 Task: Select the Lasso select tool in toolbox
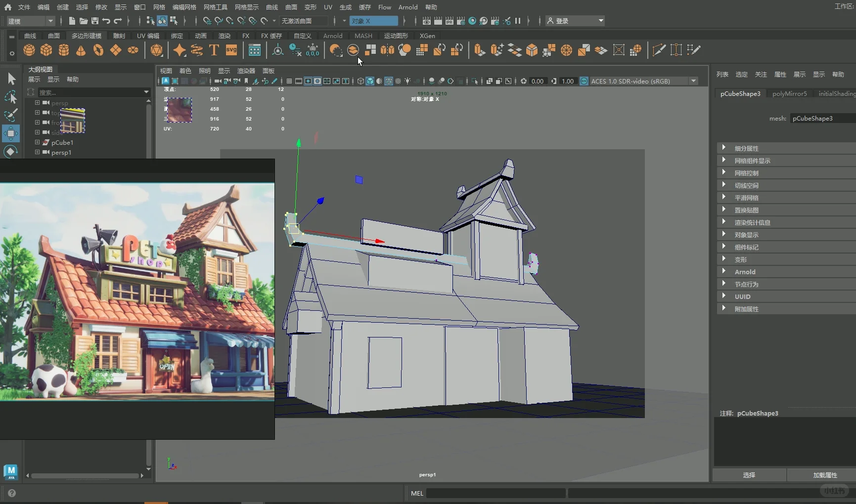point(11,97)
